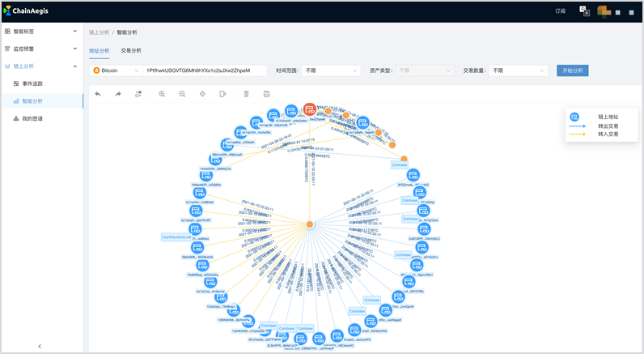Select node labeled 14wAQVN...2MN5q7w
This screenshot has height=354, width=644.
coord(215,160)
